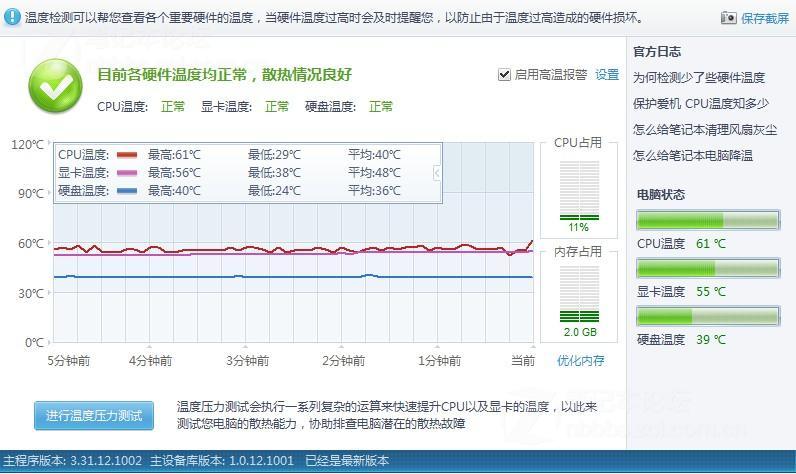Click the red CPU温度 legend swatch
The image size is (796, 474).
tap(127, 155)
